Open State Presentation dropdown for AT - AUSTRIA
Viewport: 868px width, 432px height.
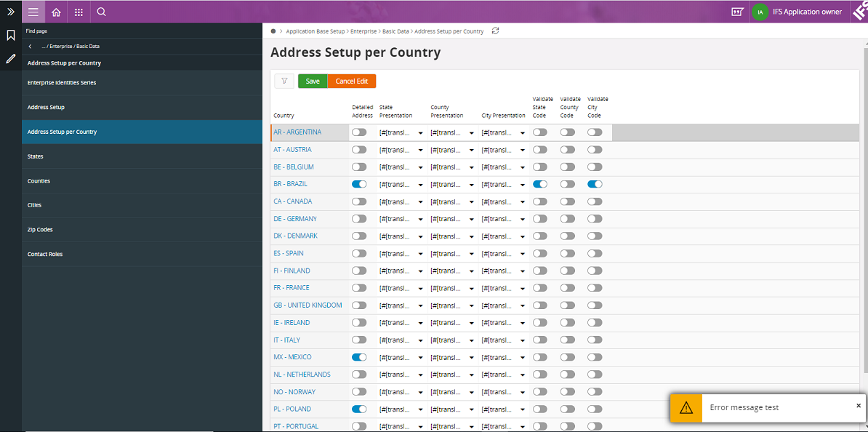tap(420, 149)
